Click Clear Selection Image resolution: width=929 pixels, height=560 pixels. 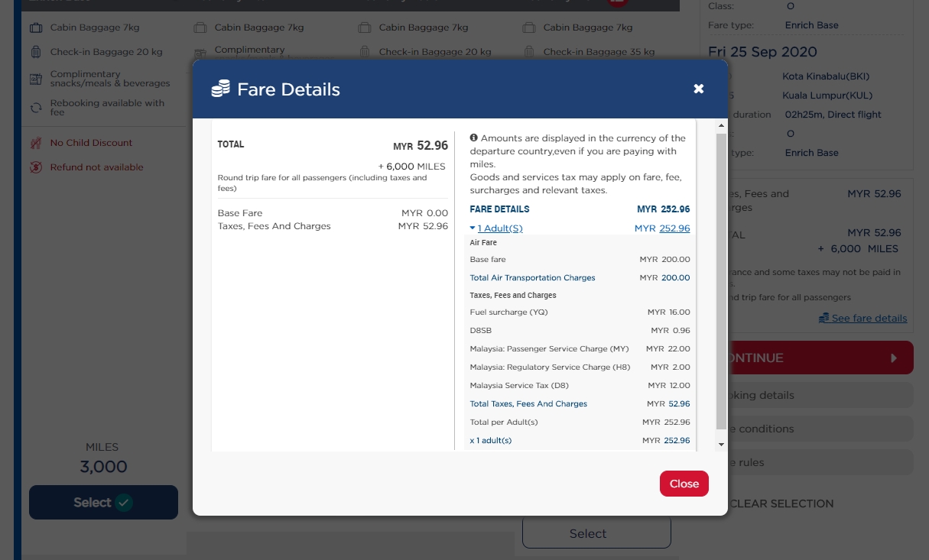pyautogui.click(x=781, y=503)
